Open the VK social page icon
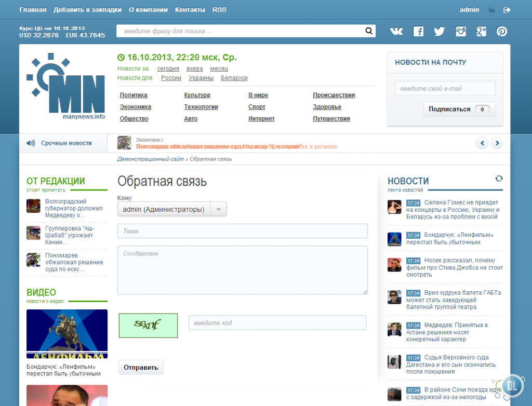 396,31
